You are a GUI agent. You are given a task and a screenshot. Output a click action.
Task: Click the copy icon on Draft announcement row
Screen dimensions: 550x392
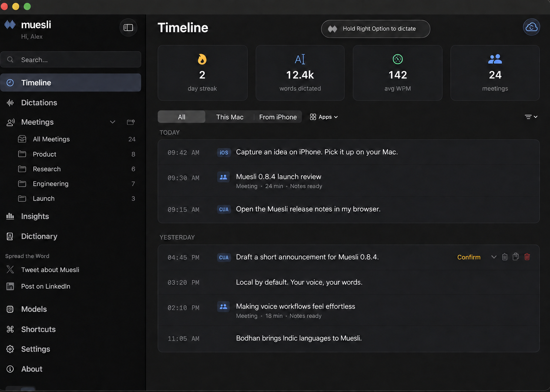pos(516,257)
